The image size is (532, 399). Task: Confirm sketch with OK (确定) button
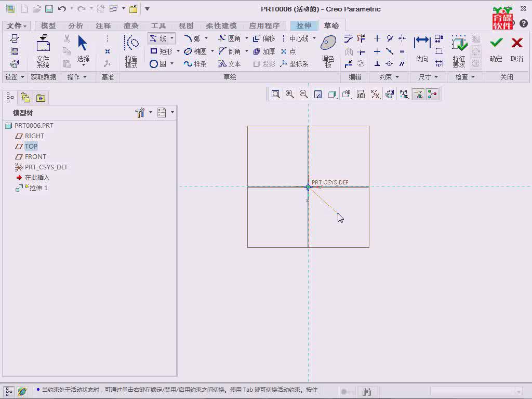[496, 49]
